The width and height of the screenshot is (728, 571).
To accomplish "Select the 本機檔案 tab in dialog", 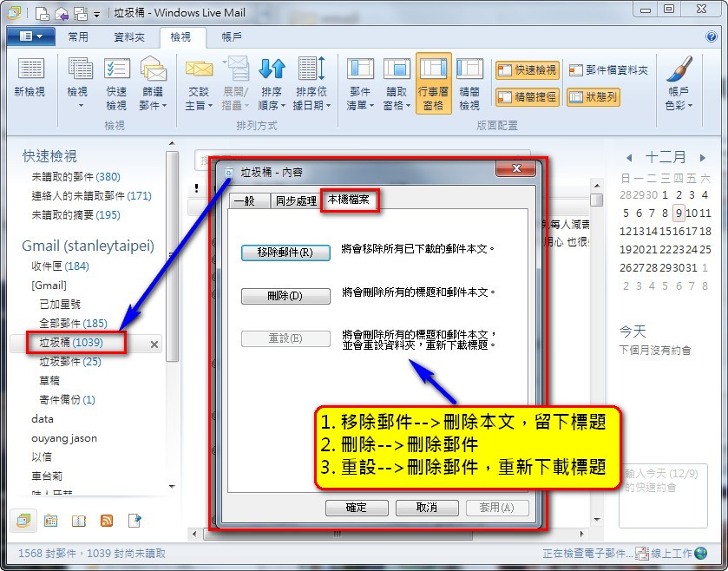I will tap(349, 200).
